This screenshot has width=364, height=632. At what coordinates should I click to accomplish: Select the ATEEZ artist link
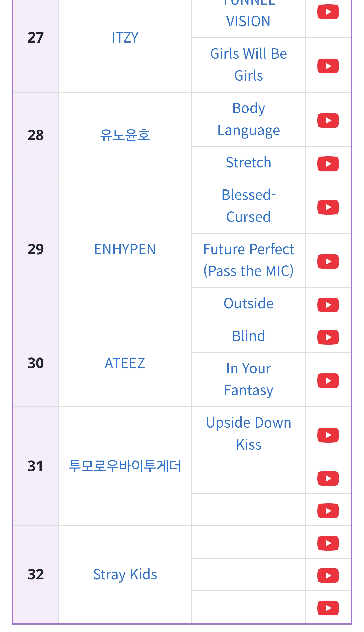click(125, 363)
